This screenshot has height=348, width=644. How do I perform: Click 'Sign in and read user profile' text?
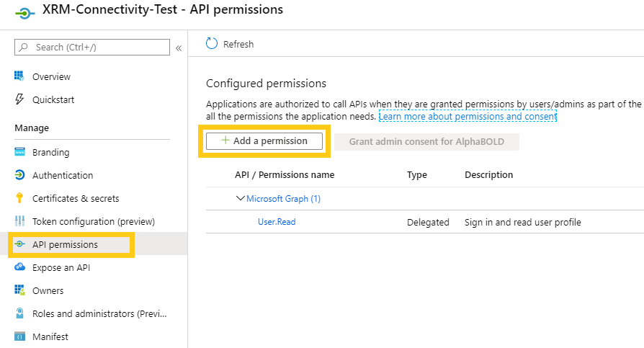523,222
